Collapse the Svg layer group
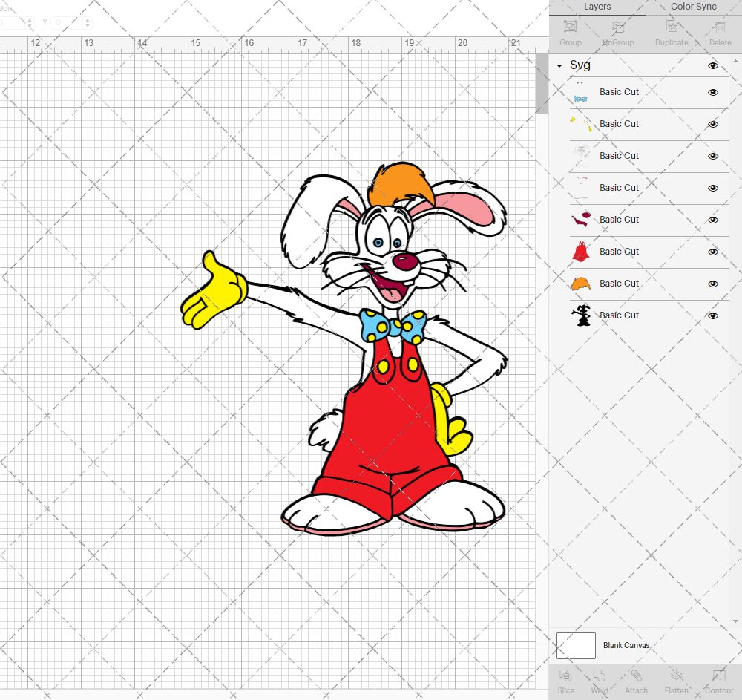Viewport: 742px width, 700px height. tap(559, 65)
